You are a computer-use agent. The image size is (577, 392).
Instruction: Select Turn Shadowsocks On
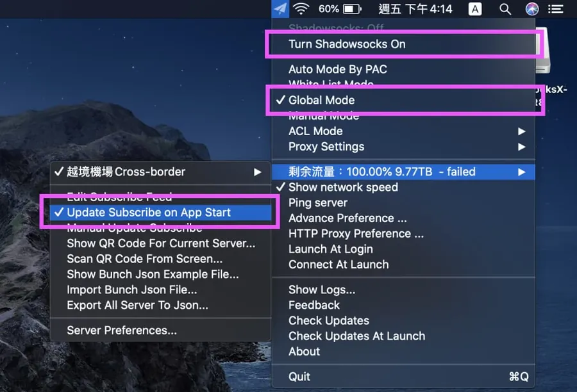click(x=403, y=44)
